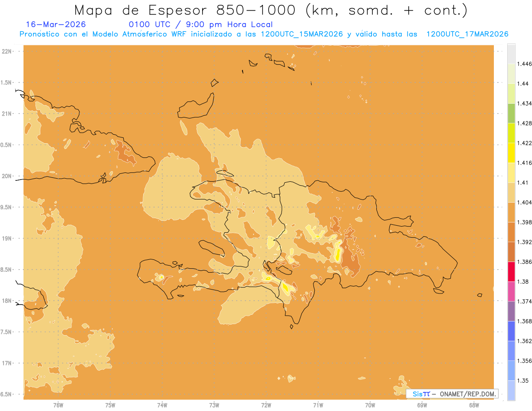Click the '74W' longitude axis label
This screenshot has height=411, width=532.
coord(162,405)
